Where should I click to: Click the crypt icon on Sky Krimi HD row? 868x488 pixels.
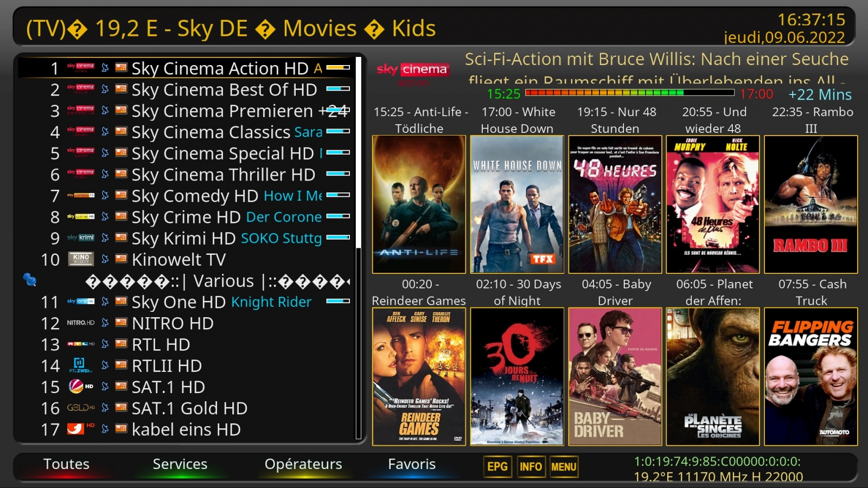tap(122, 237)
